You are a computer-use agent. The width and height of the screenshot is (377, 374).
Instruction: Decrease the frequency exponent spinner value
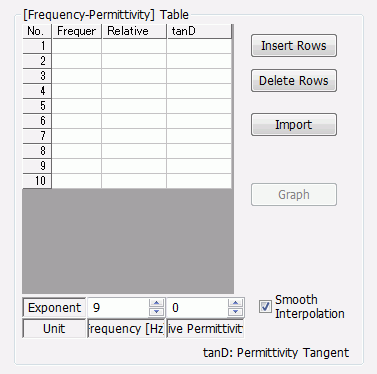pyautogui.click(x=157, y=312)
